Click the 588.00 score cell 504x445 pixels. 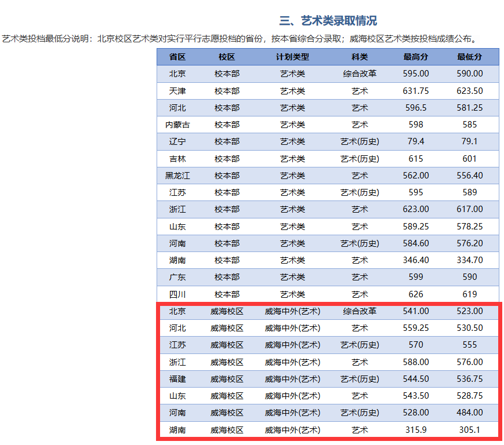click(x=416, y=362)
